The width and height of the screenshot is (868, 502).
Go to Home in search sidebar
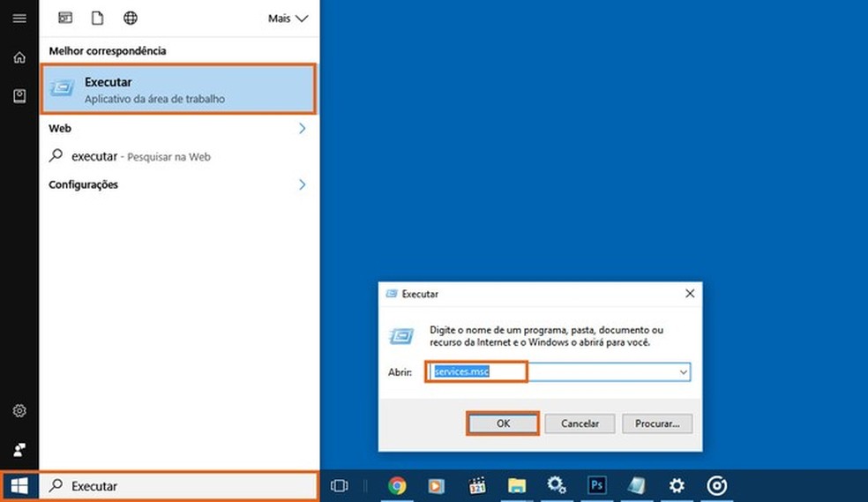tap(19, 57)
